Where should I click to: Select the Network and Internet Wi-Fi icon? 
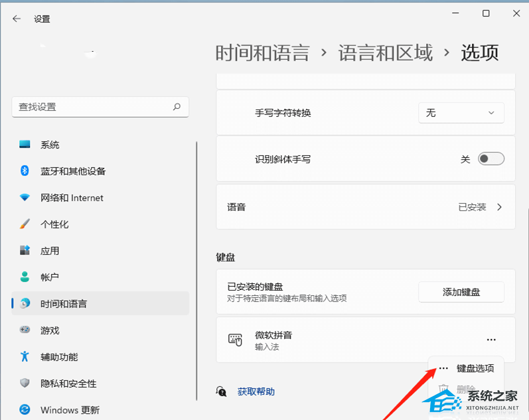click(x=25, y=198)
